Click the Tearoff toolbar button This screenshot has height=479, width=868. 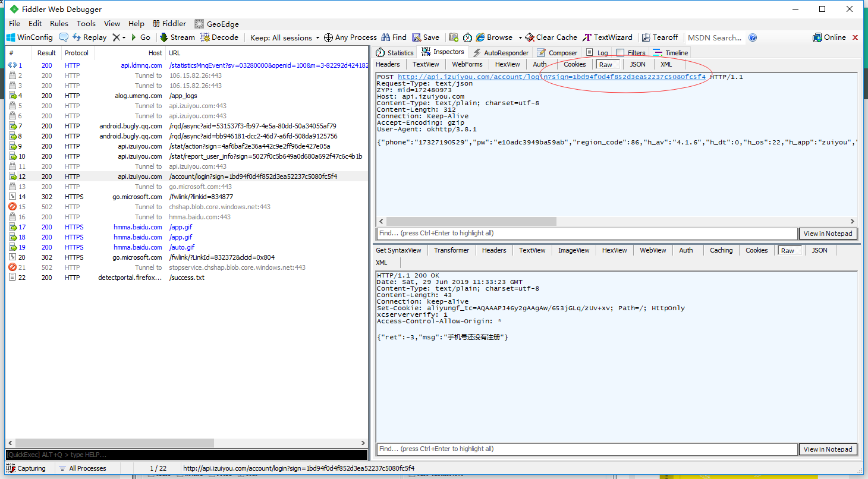659,37
